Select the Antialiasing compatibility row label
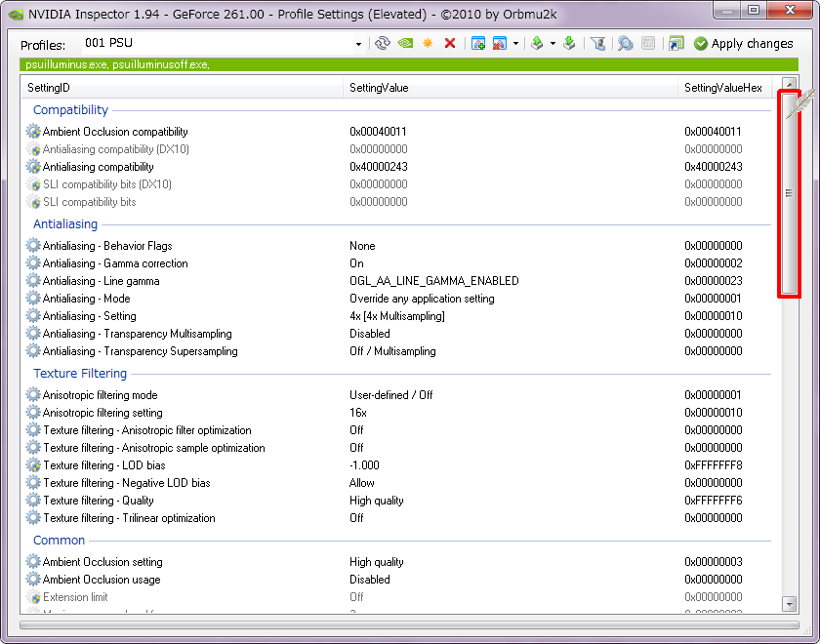The width and height of the screenshot is (820, 644). (99, 167)
